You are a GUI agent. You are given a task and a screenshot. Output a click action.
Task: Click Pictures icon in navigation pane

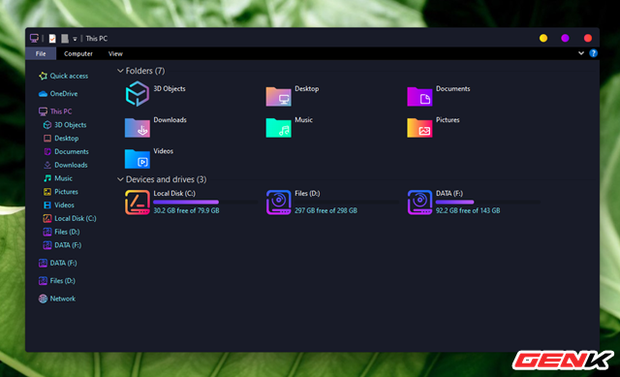(47, 192)
